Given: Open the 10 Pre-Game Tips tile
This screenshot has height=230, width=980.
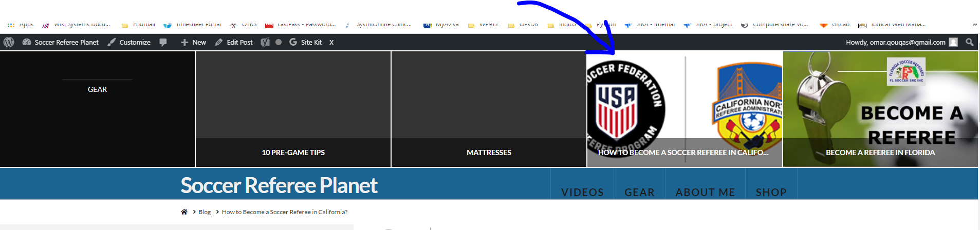Looking at the screenshot, I should pos(293,109).
